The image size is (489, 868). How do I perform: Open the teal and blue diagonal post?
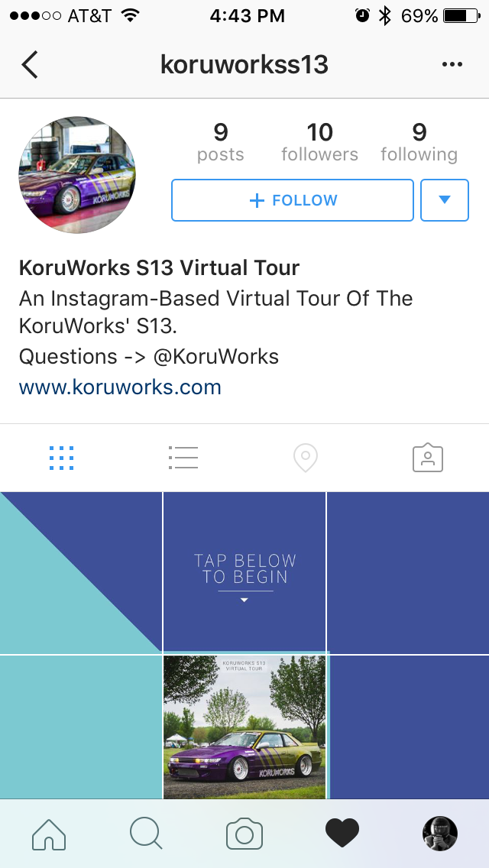point(81,573)
